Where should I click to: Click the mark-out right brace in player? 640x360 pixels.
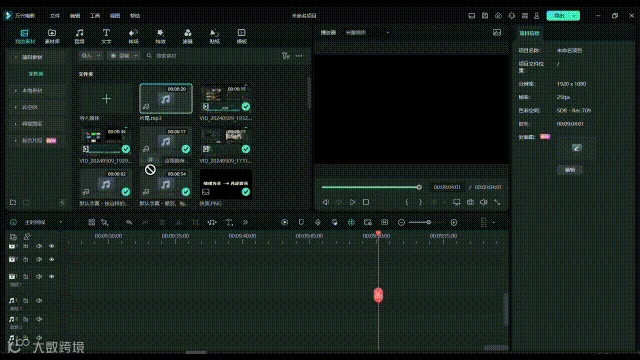click(420, 202)
